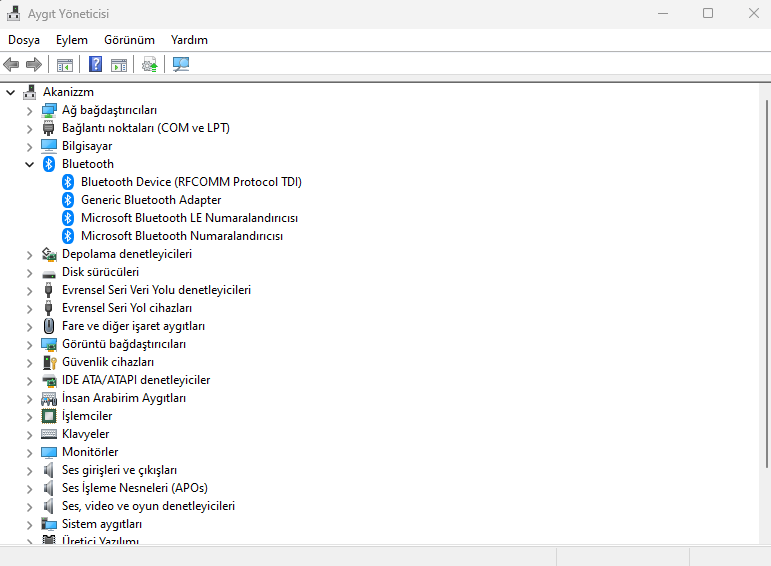Expand the Bilgisayar chevron
The width and height of the screenshot is (771, 566).
click(30, 147)
